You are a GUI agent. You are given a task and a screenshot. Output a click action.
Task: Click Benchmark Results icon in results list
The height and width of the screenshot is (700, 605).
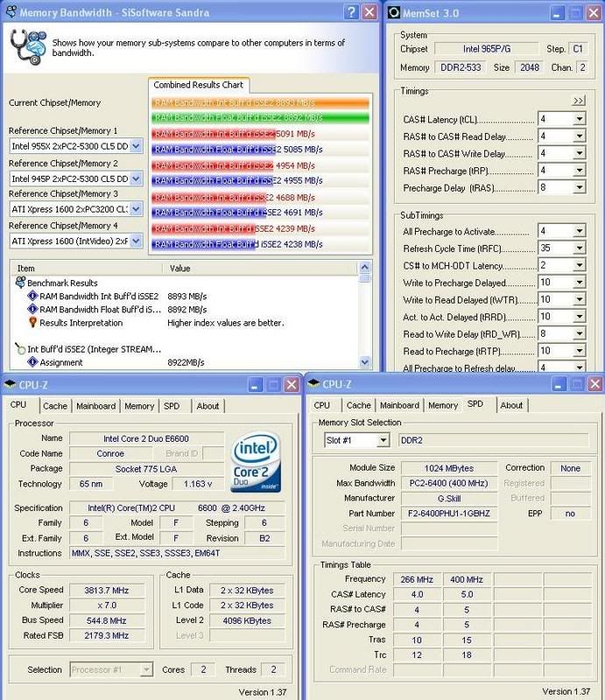coord(20,282)
